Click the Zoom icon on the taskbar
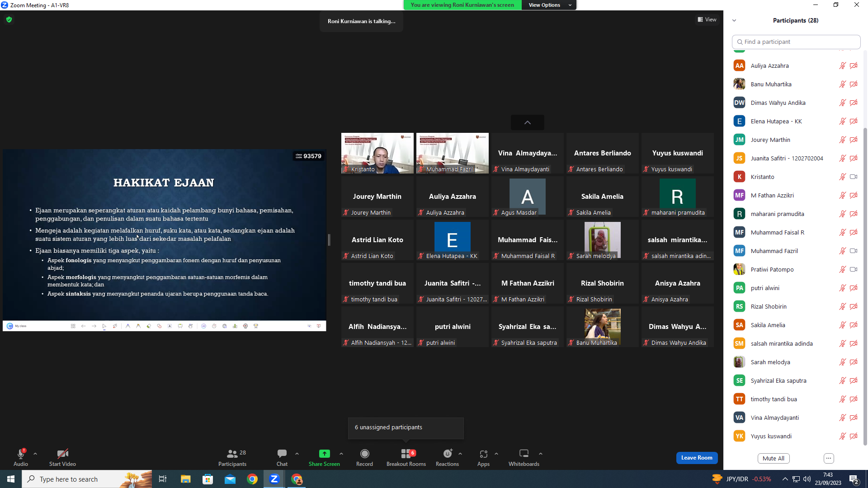The width and height of the screenshot is (868, 488). click(x=274, y=479)
